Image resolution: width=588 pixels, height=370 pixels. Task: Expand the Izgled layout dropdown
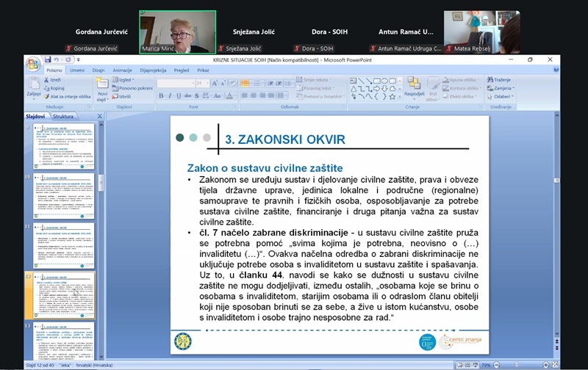click(x=125, y=79)
